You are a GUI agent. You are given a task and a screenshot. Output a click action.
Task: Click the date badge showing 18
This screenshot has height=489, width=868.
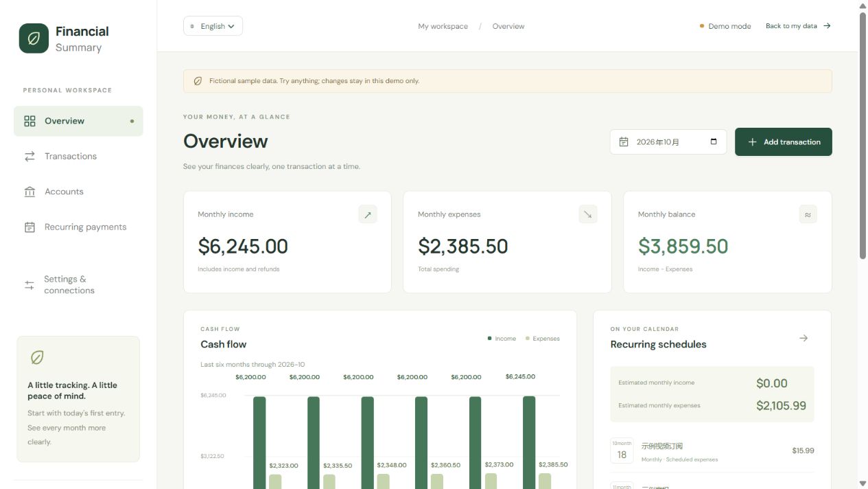(622, 451)
